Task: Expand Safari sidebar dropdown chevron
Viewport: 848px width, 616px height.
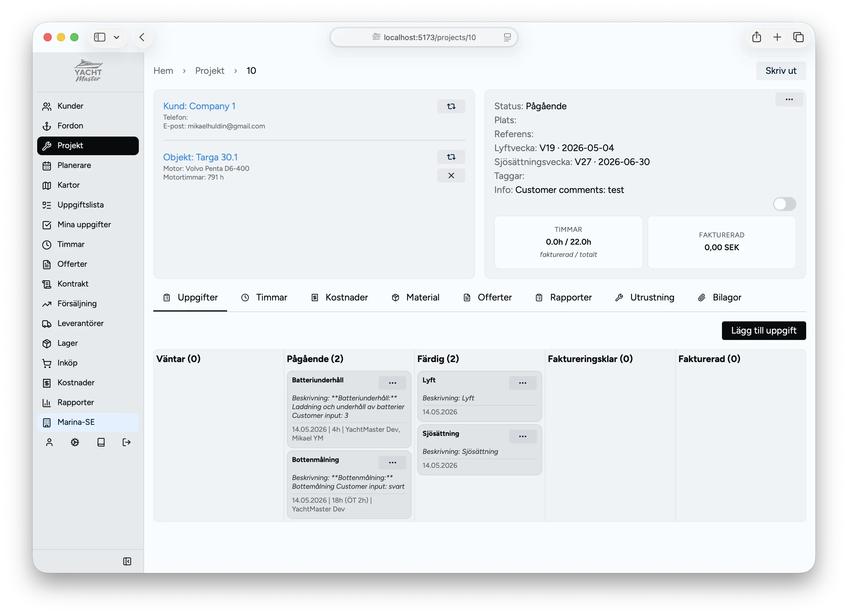Action: (116, 37)
